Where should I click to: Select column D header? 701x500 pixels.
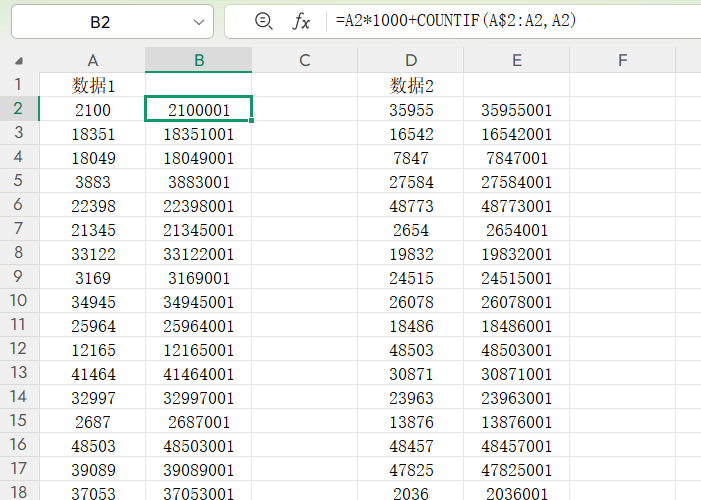410,61
